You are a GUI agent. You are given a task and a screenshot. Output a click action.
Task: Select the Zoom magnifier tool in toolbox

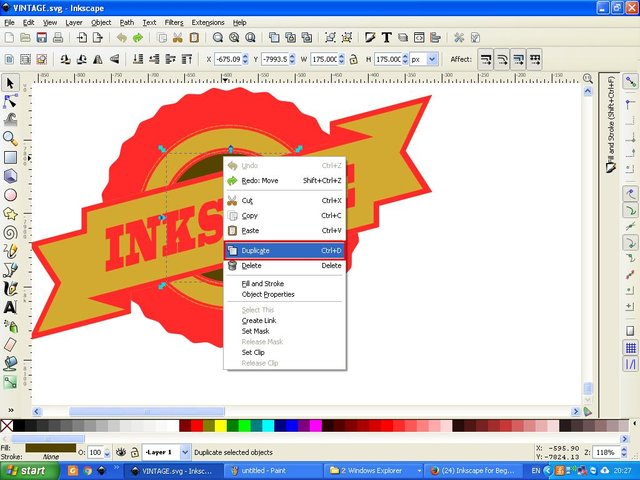coord(10,139)
